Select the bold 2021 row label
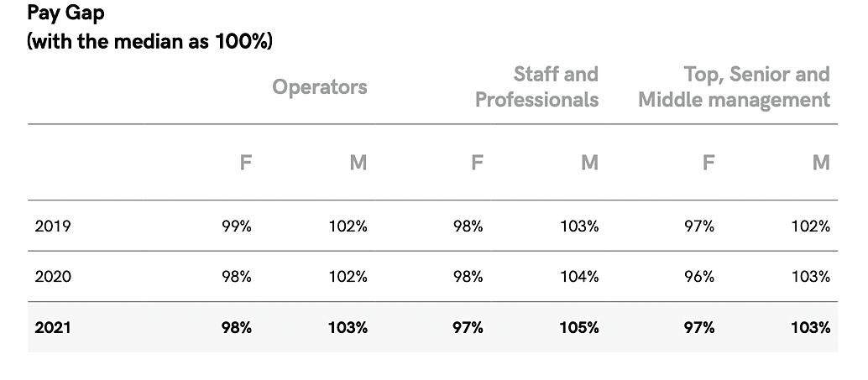 (53, 327)
